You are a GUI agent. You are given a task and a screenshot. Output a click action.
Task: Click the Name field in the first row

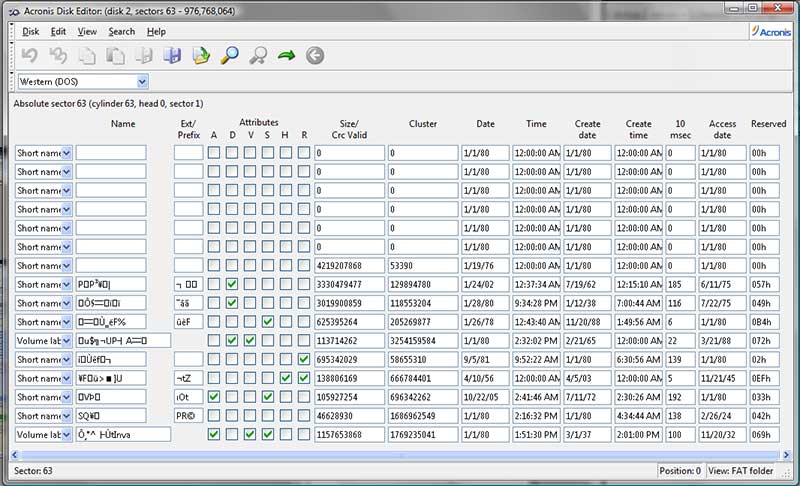pyautogui.click(x=111, y=153)
